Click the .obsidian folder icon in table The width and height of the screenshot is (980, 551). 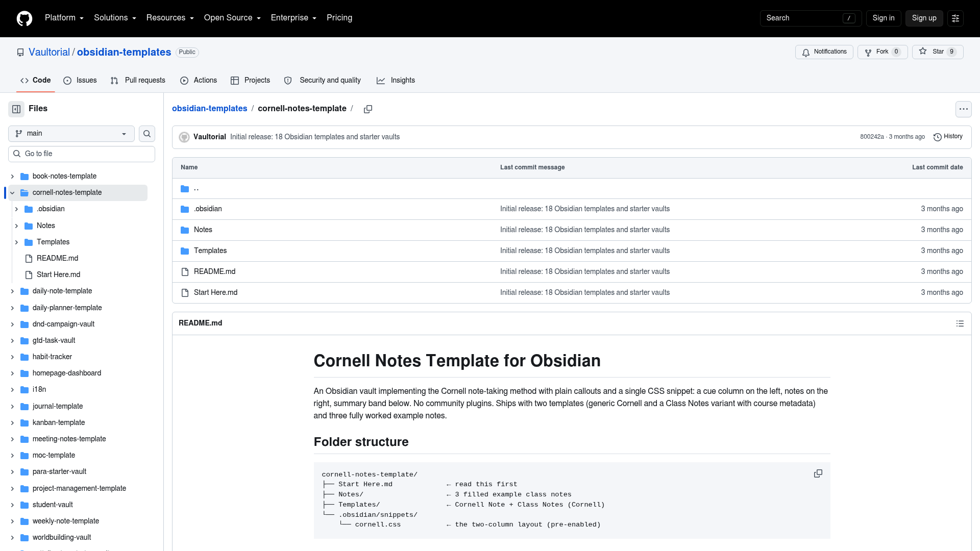tap(185, 209)
